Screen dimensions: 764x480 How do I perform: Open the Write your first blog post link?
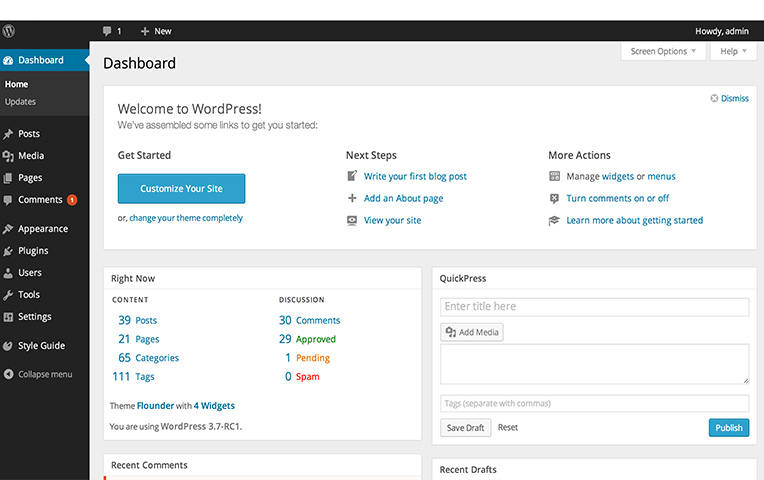[415, 176]
